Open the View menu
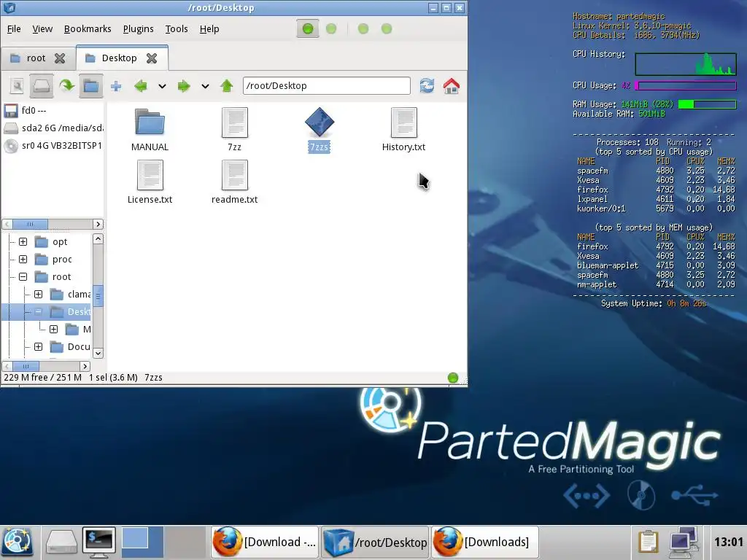This screenshot has width=747, height=560. (42, 29)
